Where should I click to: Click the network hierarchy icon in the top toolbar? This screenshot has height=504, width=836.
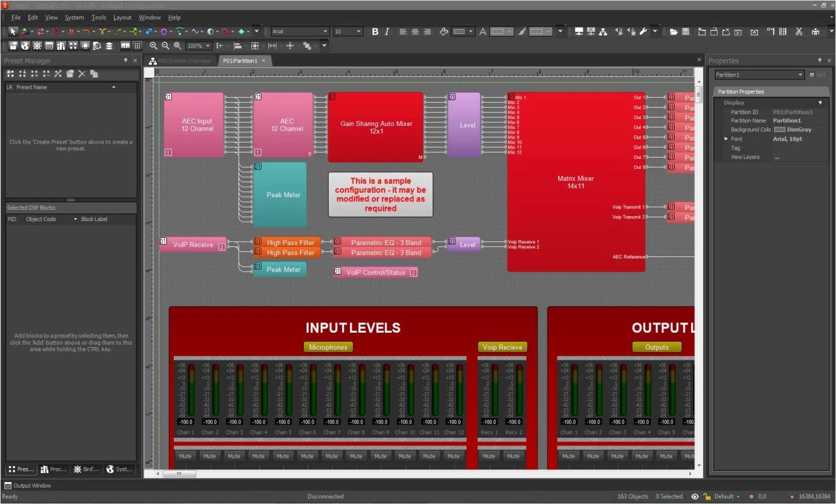tap(603, 31)
